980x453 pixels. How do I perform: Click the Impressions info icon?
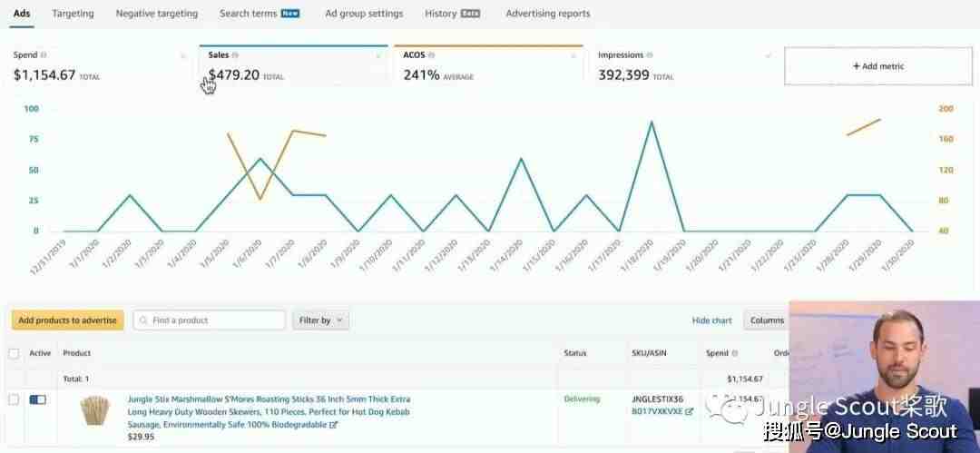[650, 55]
